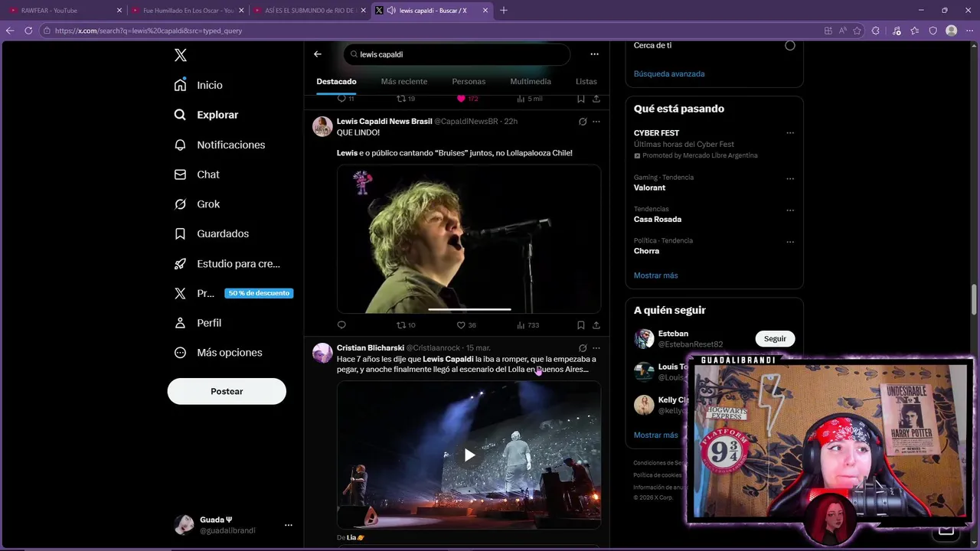Screen dimensions: 980x551
Task: Open Cristian Blicharski profile avatar
Action: [322, 353]
